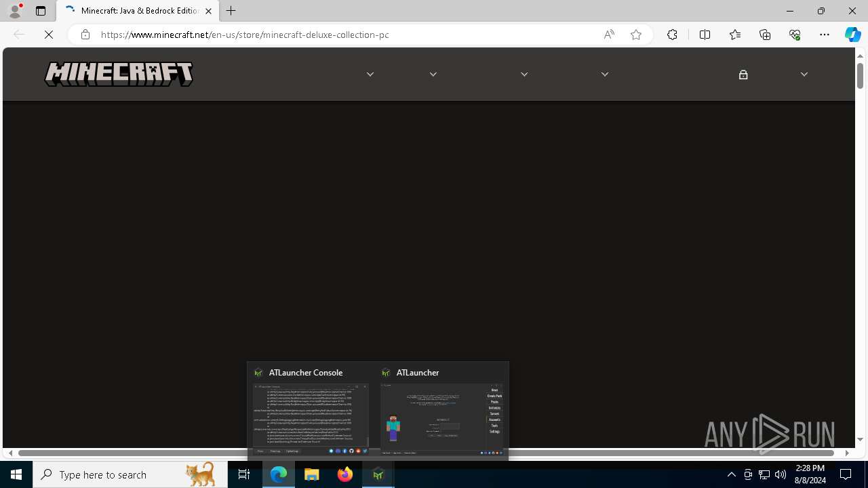
Task: Activate Split screen view
Action: tap(705, 35)
